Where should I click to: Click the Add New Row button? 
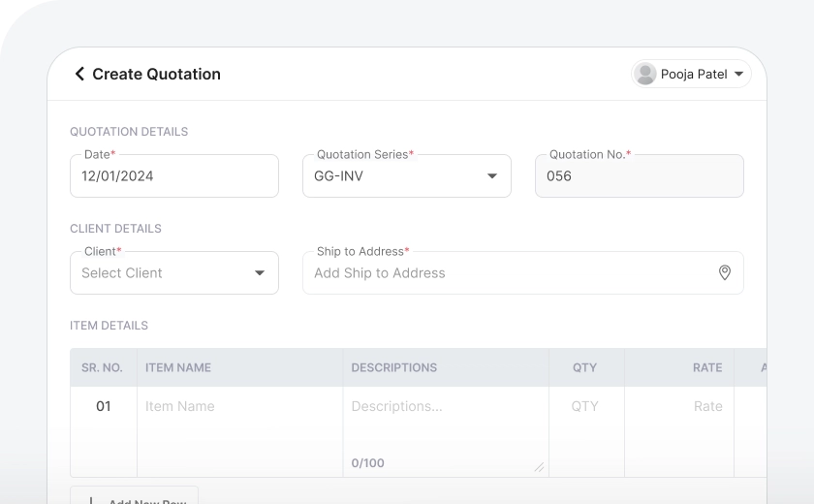135,496
